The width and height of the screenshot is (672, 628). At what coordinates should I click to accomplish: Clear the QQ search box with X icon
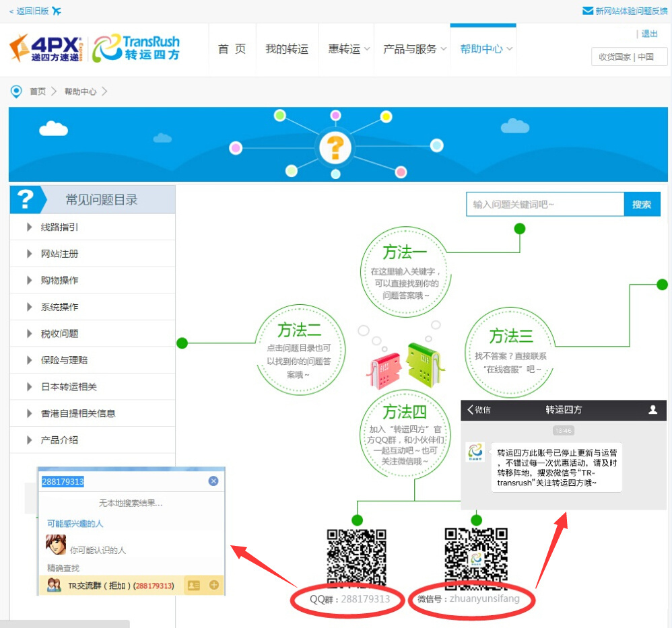tap(213, 481)
